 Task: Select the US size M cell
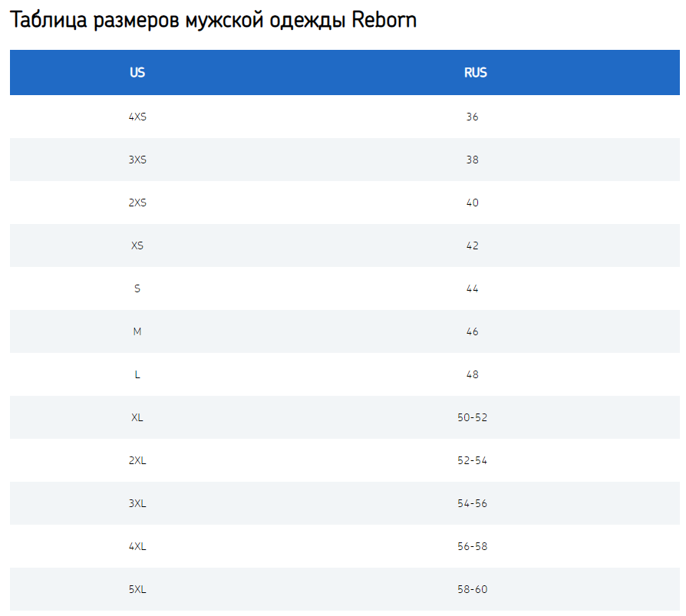[137, 332]
